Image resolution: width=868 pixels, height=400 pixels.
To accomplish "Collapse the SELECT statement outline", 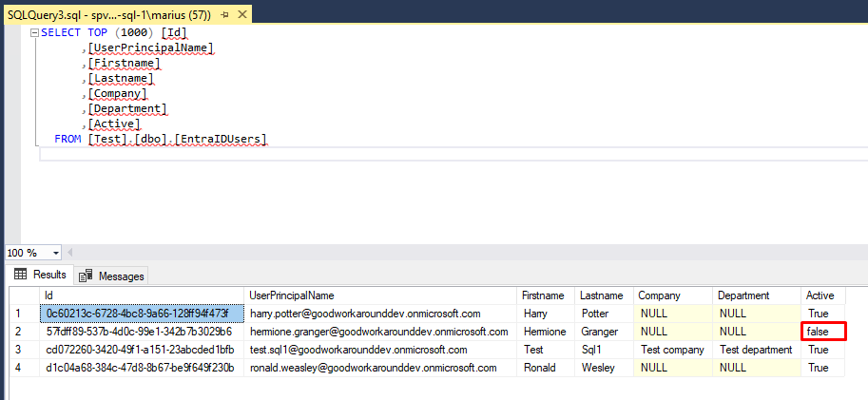I will tap(34, 31).
